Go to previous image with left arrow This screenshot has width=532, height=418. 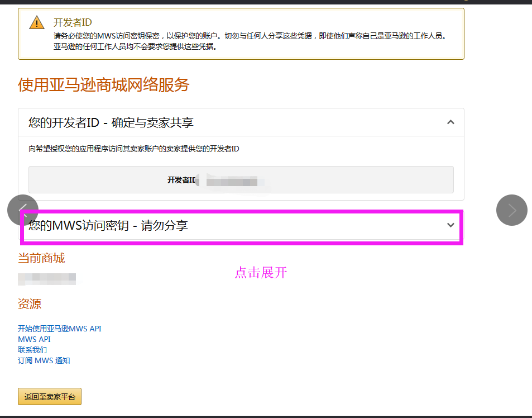pyautogui.click(x=23, y=210)
